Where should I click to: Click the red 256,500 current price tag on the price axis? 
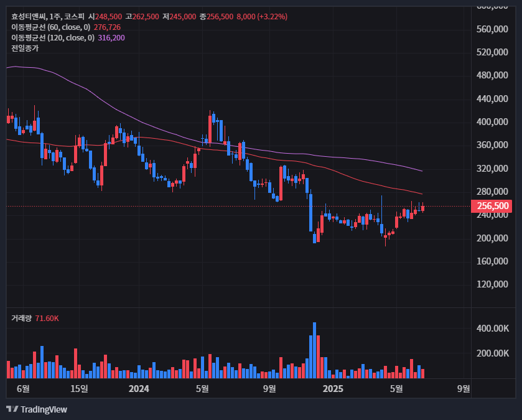(492, 206)
